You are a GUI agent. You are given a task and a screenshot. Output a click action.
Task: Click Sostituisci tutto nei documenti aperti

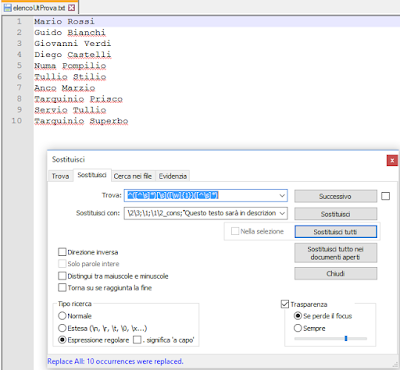(x=335, y=253)
